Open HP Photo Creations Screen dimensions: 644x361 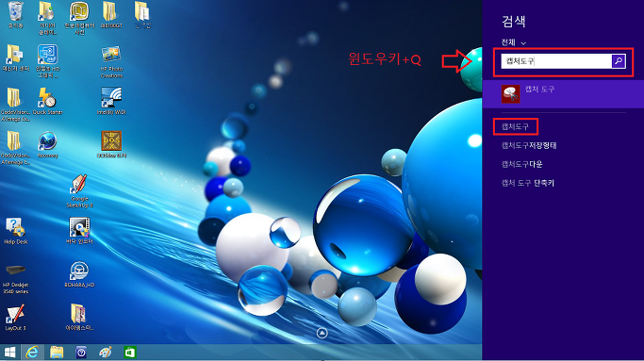coord(111,55)
